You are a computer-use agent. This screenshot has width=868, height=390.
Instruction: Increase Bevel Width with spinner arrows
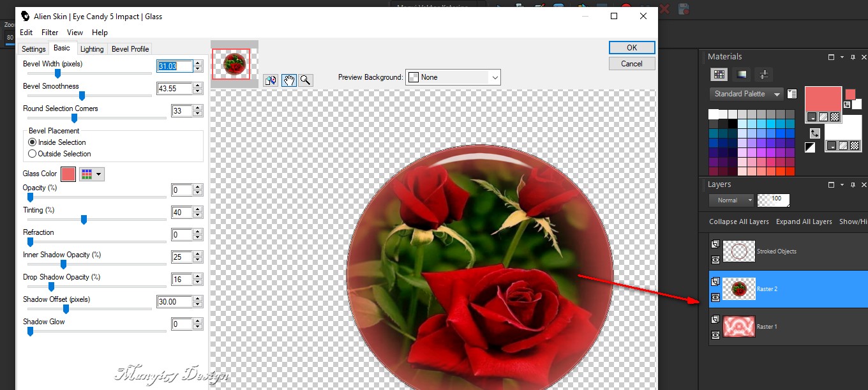pyautogui.click(x=198, y=63)
